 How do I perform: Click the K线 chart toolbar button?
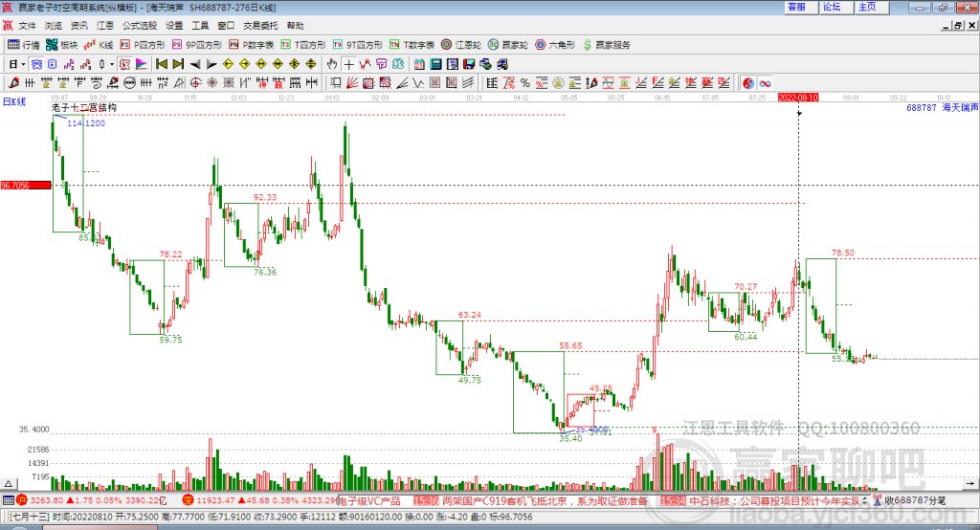[x=100, y=45]
